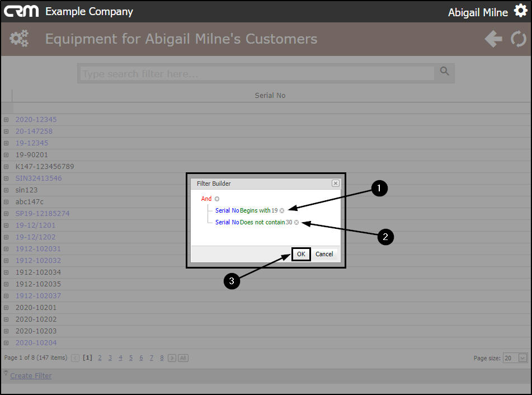The height and width of the screenshot is (395, 532).
Task: Edit the value 30 in filter condition
Action: click(x=289, y=222)
